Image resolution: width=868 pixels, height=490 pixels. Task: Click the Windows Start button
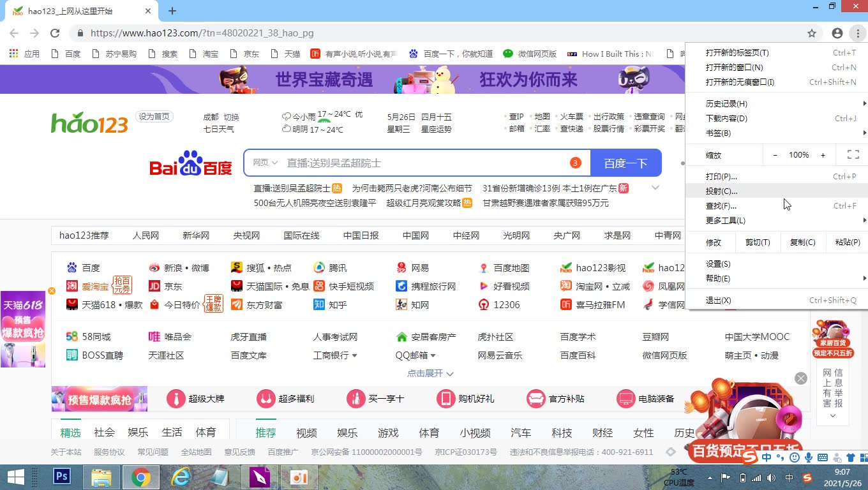pos(15,477)
